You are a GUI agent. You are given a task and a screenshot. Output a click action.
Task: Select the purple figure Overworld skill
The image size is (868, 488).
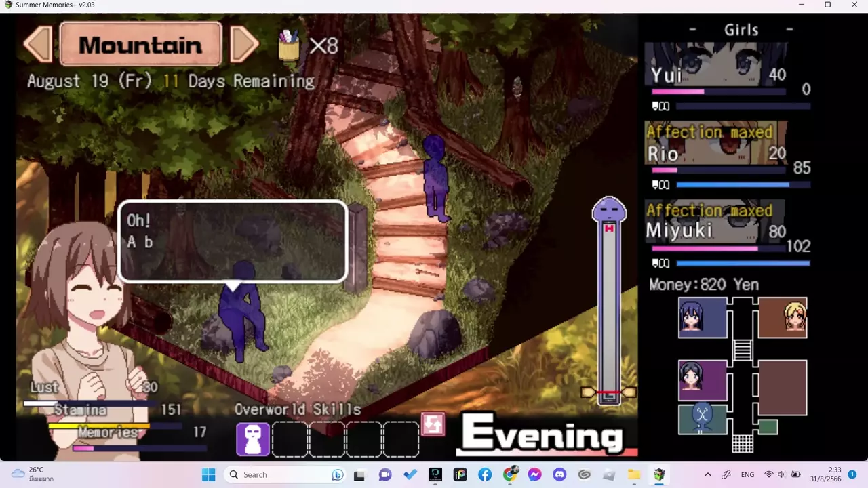pyautogui.click(x=252, y=439)
